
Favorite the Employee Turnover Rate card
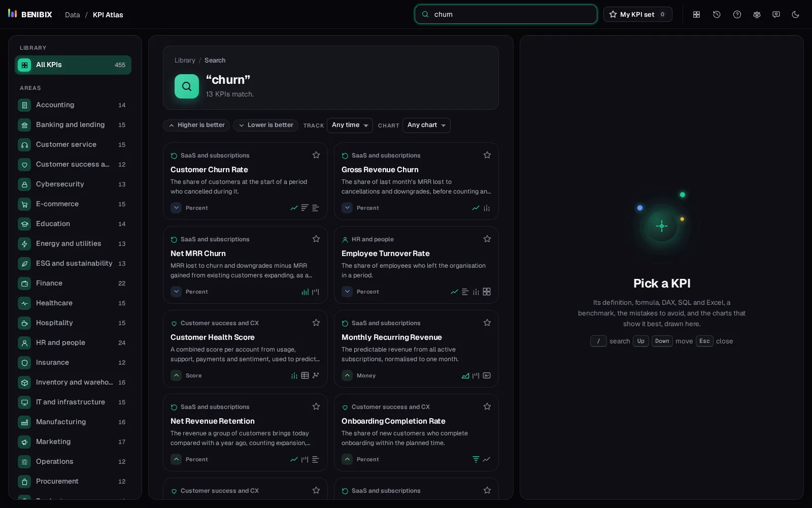pyautogui.click(x=487, y=239)
